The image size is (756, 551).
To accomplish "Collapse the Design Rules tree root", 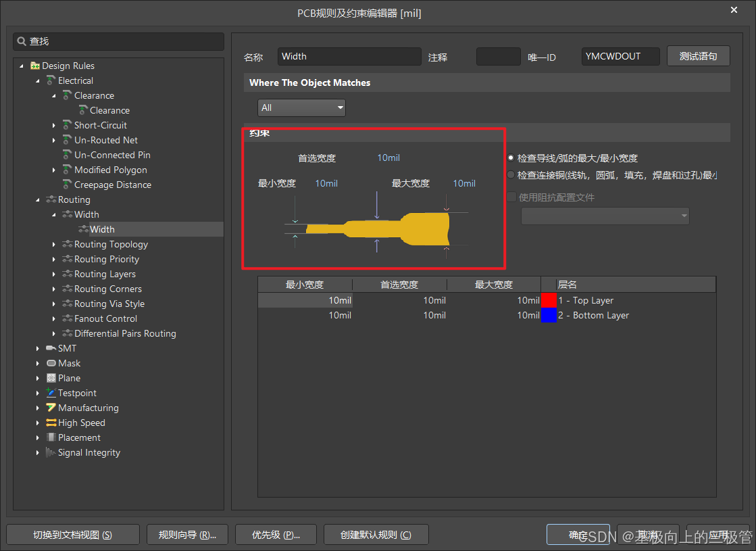I will pyautogui.click(x=21, y=66).
